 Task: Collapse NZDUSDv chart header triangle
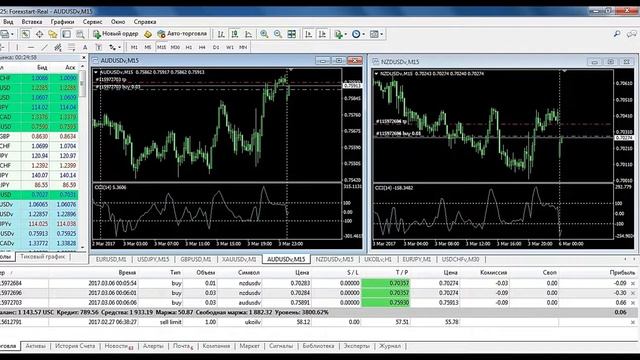click(376, 74)
